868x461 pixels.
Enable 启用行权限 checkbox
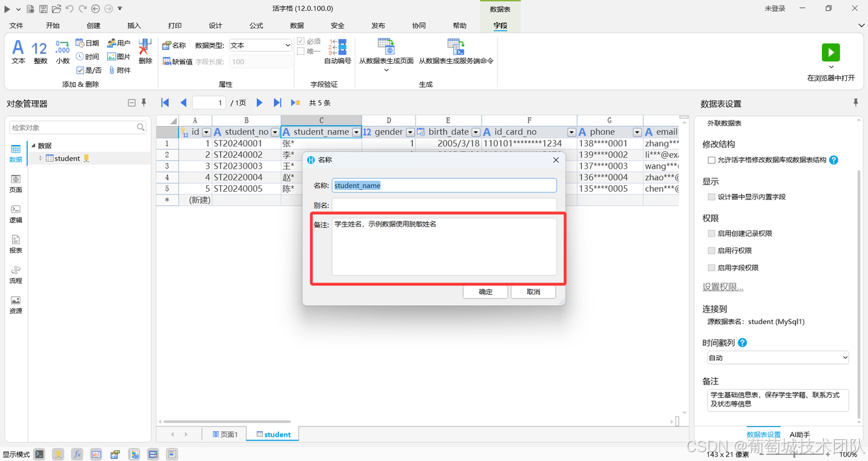(x=711, y=251)
